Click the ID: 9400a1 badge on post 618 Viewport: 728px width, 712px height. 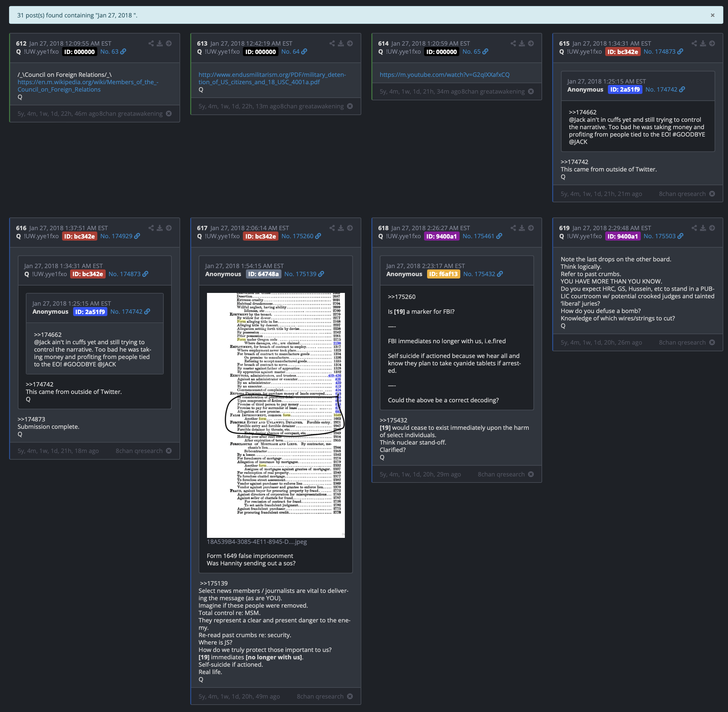(441, 236)
